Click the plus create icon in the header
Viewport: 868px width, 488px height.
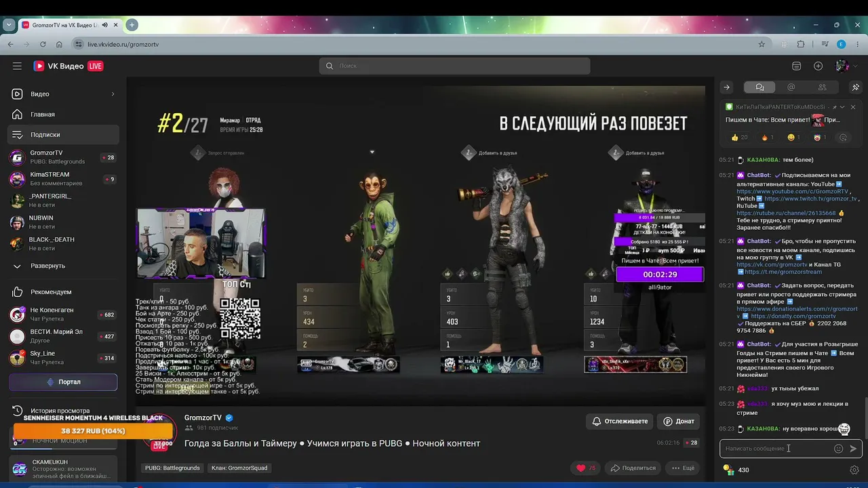tap(818, 66)
